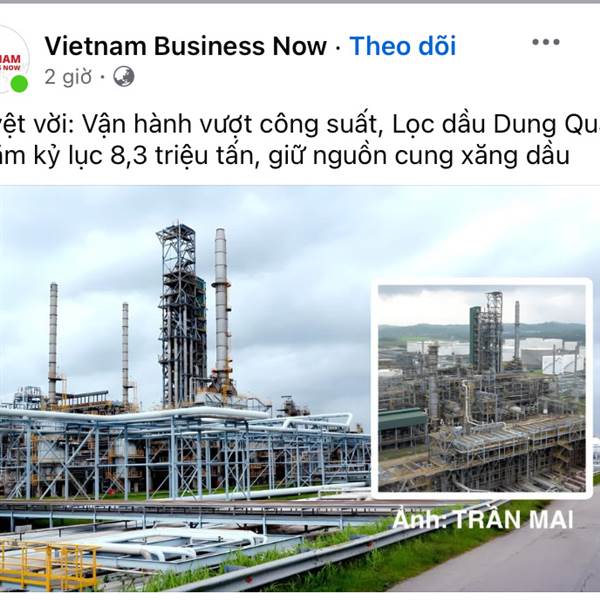Open the large refinery photo
This screenshot has height=600, width=600.
pos(184,388)
